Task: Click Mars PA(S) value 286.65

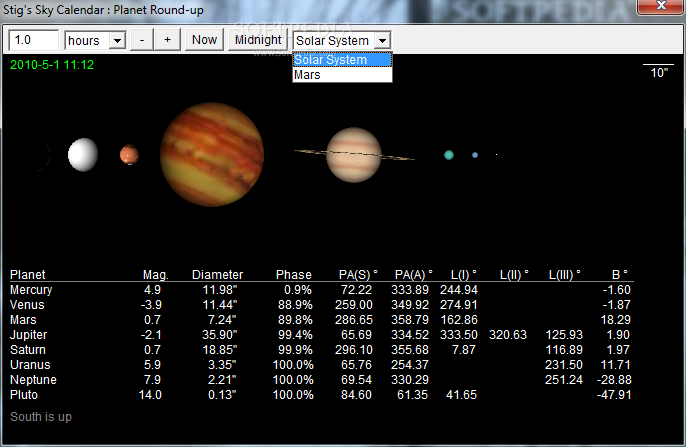Action: [354, 320]
